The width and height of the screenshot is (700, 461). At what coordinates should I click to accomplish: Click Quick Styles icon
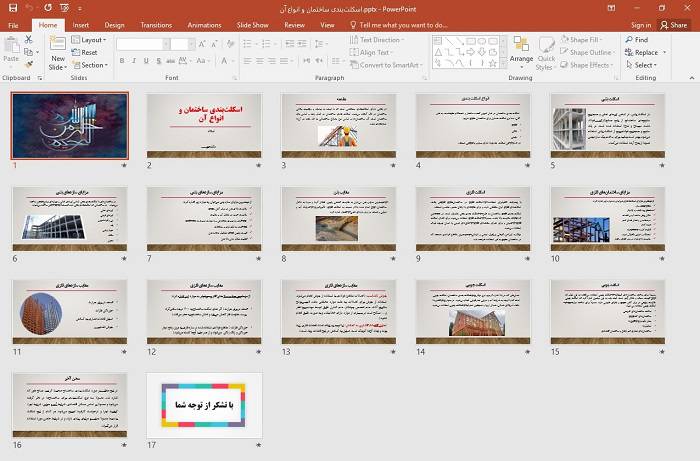[x=546, y=46]
